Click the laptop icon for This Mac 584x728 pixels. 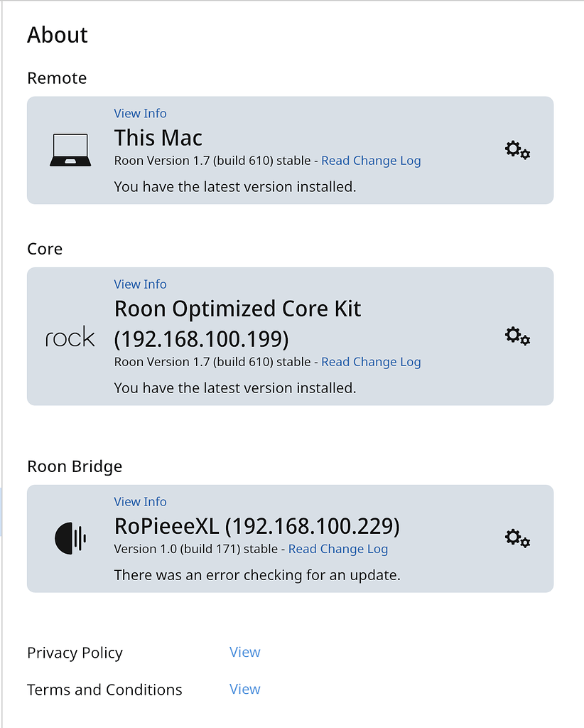[x=70, y=150]
